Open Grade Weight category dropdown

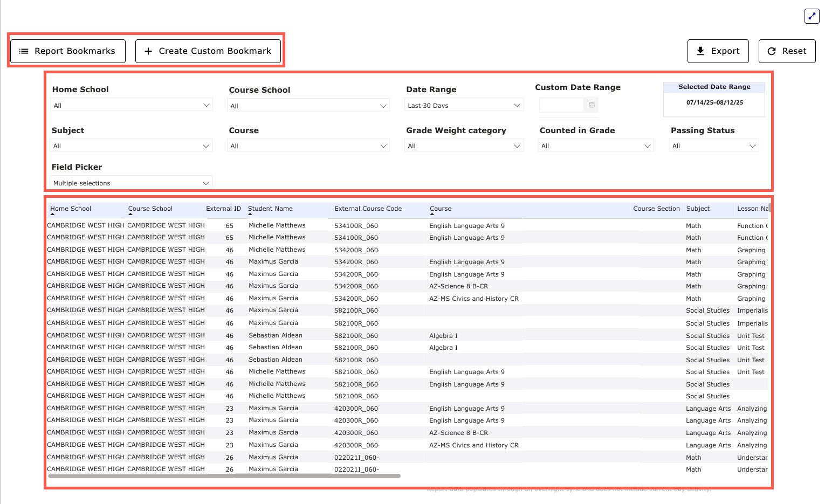[x=464, y=146]
